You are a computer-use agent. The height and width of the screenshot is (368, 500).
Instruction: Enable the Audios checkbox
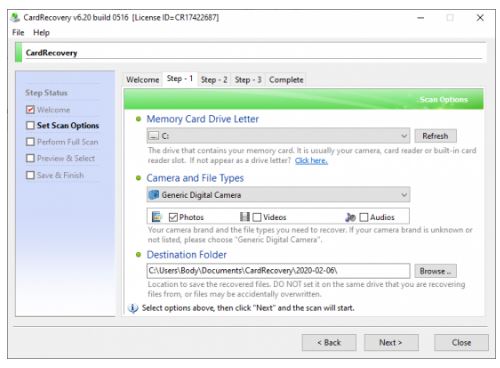[x=364, y=217]
